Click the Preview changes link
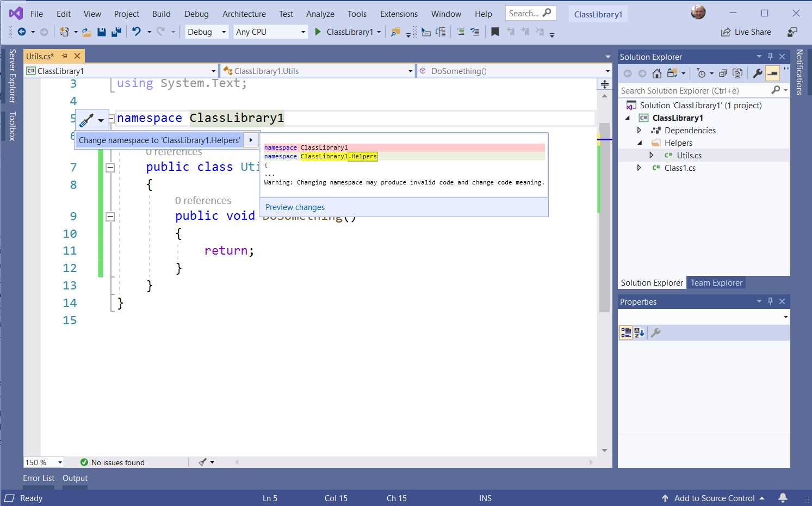 click(x=294, y=207)
